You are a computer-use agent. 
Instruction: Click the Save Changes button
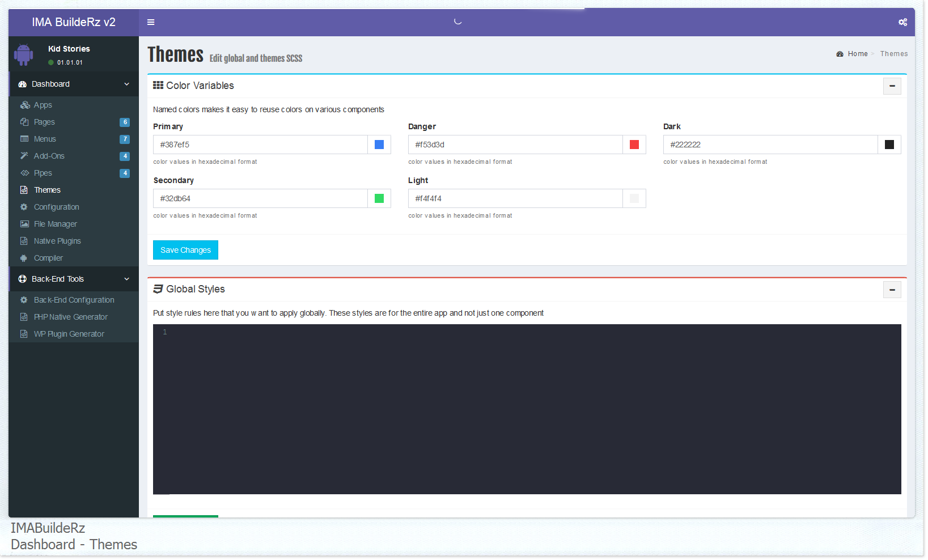185,250
